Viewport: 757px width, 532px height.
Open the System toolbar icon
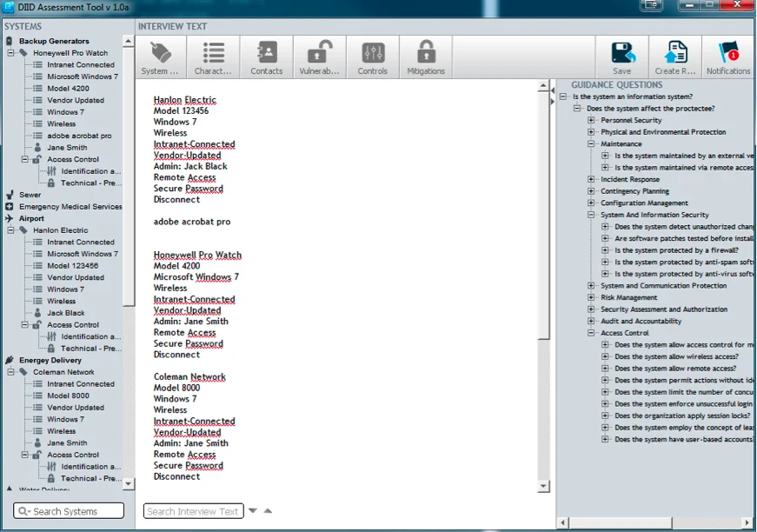(x=160, y=55)
